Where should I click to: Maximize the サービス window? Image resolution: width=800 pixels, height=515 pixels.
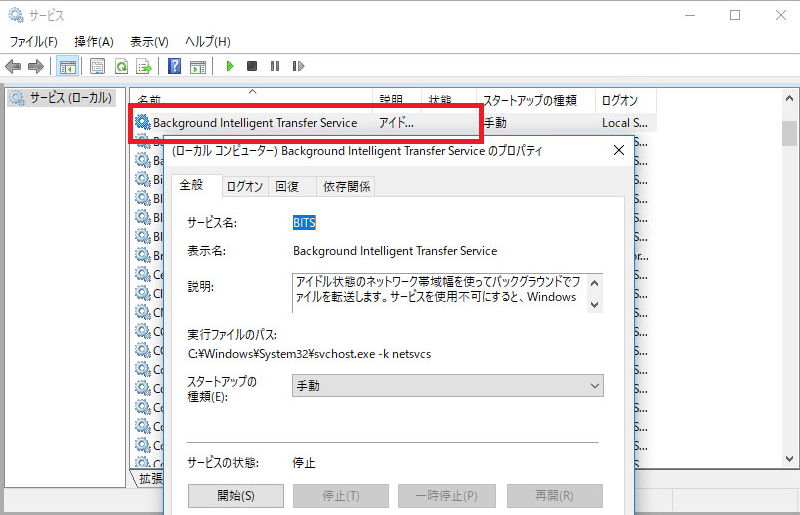[x=735, y=15]
